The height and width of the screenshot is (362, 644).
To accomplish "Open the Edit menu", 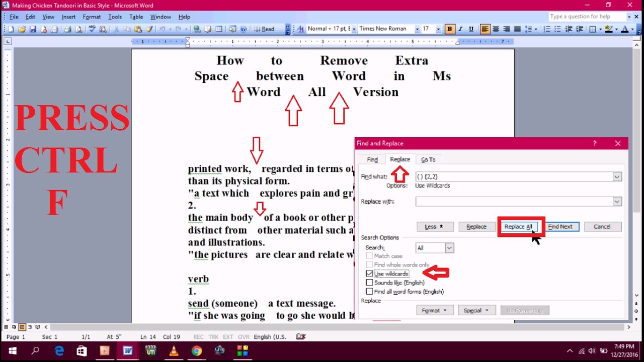I will pos(31,17).
